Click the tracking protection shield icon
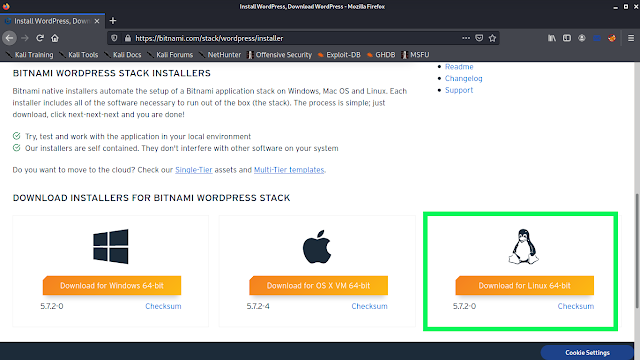 click(114, 38)
